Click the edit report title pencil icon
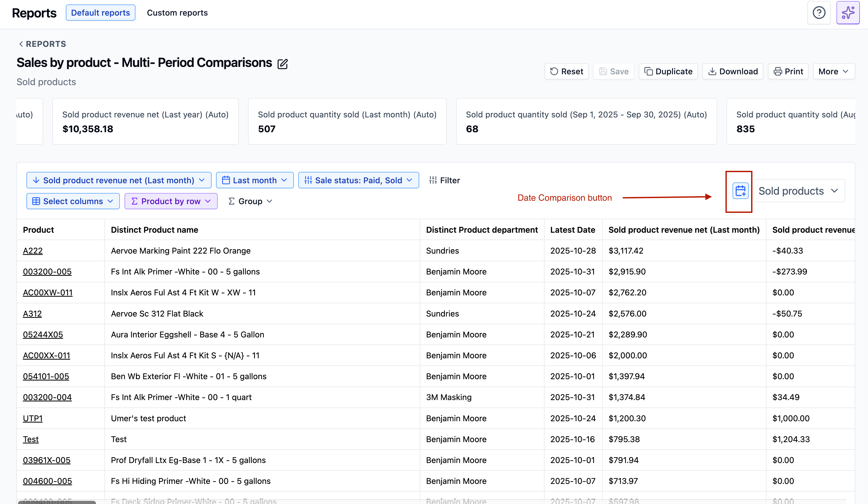Screen dimensions: 868x504 click(282, 64)
